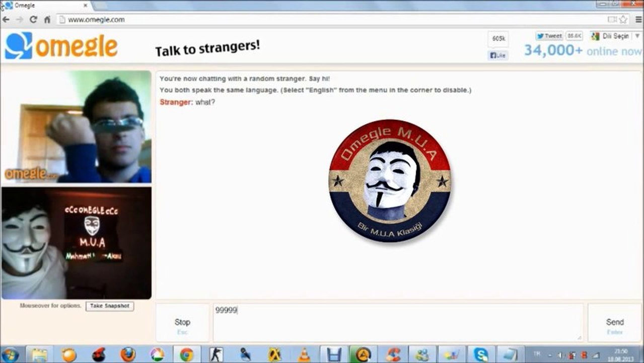The width and height of the screenshot is (644, 363).
Task: Click the volume icon in system tray
Action: 561,355
